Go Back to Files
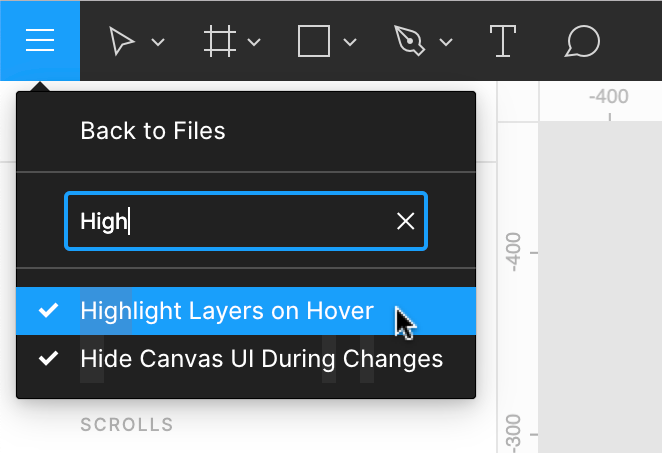The height and width of the screenshot is (453, 662). 153,130
